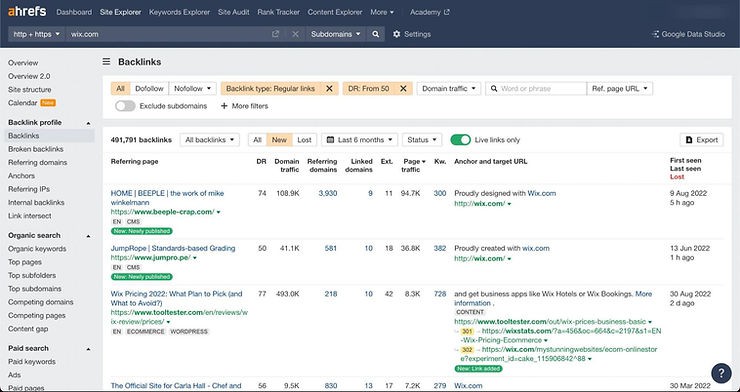The image size is (740, 392).
Task: Click the hamburger menu beside Backlinks
Action: tap(107, 62)
